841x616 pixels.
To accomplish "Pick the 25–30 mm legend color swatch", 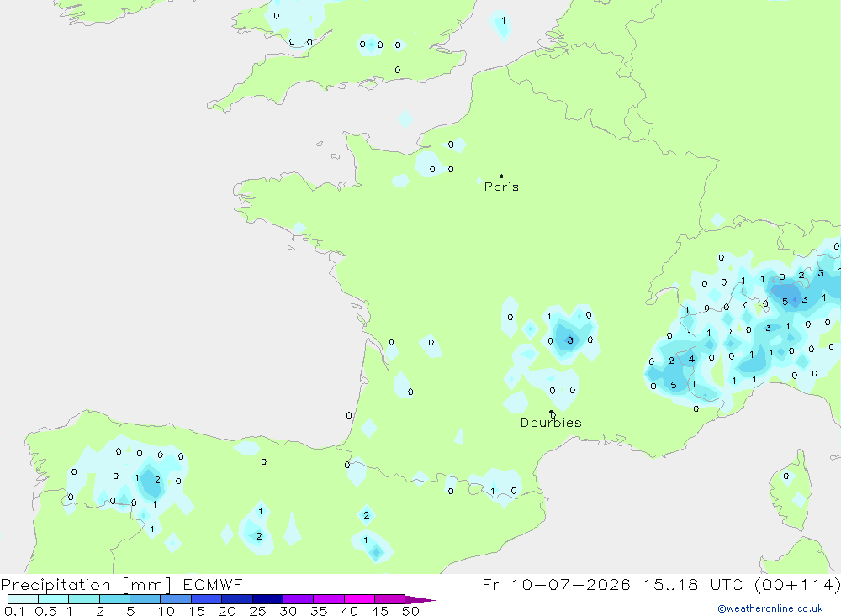I will (x=267, y=599).
